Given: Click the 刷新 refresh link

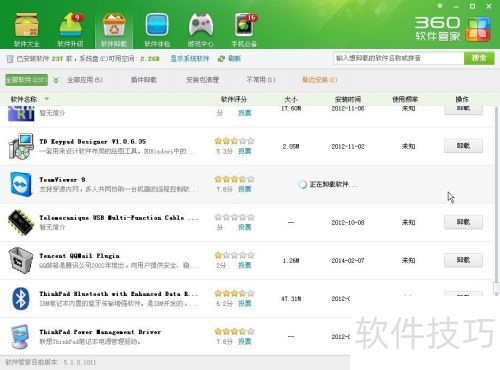Looking at the screenshot, I should coord(234,59).
